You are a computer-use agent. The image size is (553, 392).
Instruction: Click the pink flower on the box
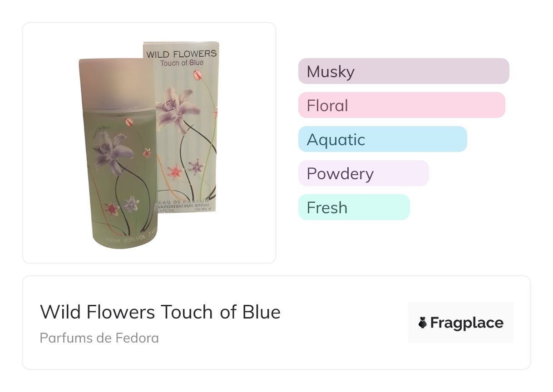point(175,172)
